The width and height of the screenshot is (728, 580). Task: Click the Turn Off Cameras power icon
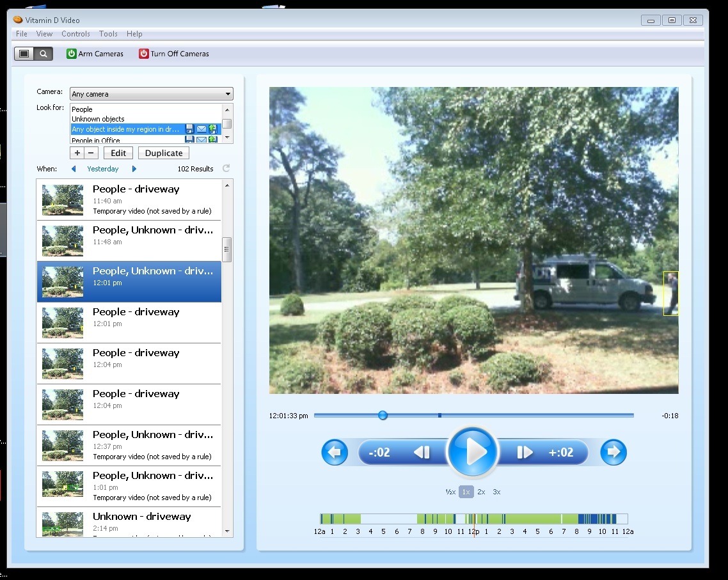pyautogui.click(x=143, y=54)
